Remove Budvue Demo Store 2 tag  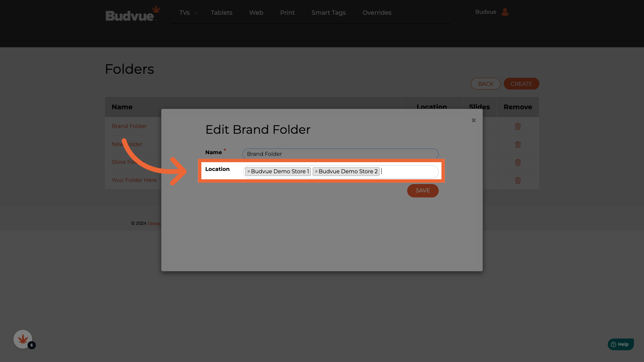pos(316,172)
